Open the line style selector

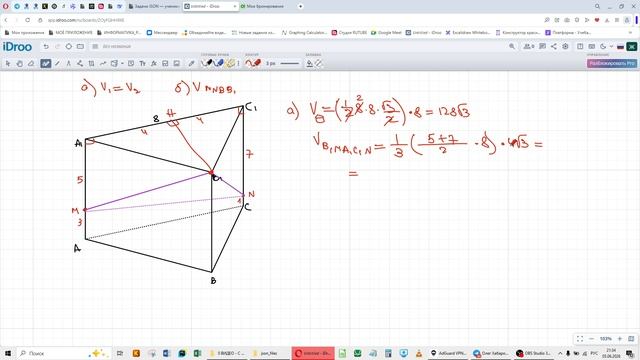pyautogui.click(x=290, y=63)
